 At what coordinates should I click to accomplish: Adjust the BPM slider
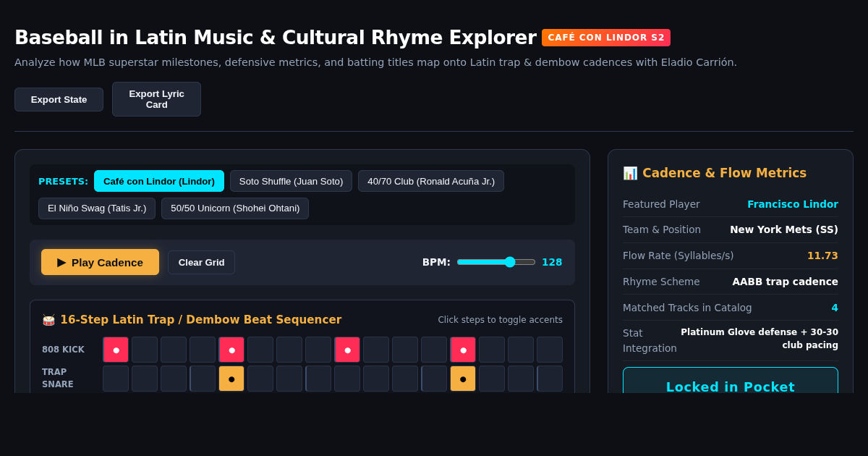(496, 262)
